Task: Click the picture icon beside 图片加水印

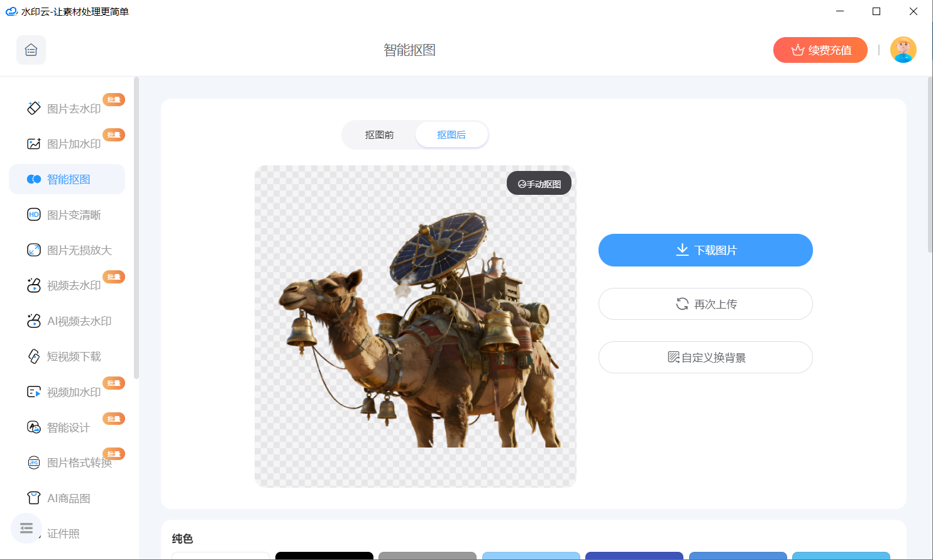Action: [34, 144]
